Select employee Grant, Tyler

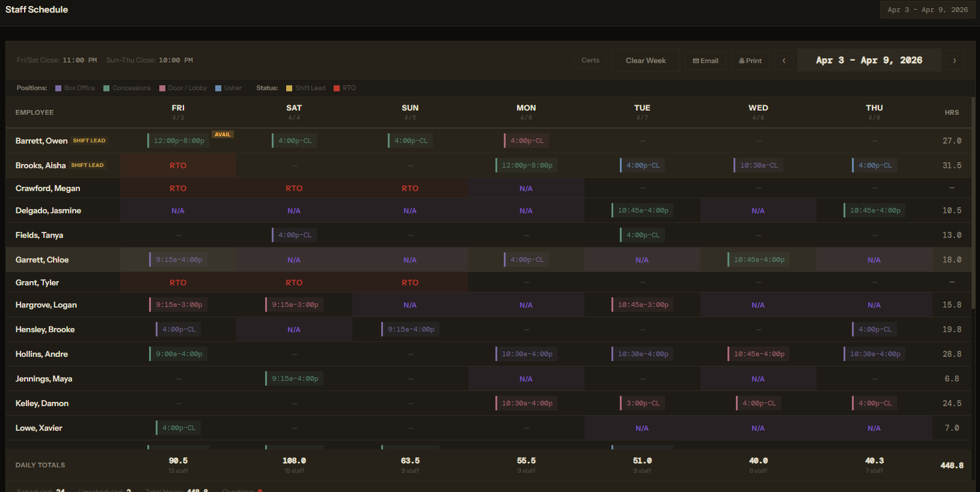(x=37, y=282)
